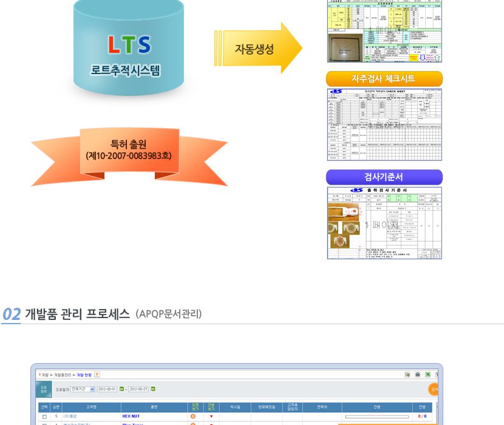Click the HEX NUT product name link
The height and width of the screenshot is (425, 504).
tap(132, 416)
